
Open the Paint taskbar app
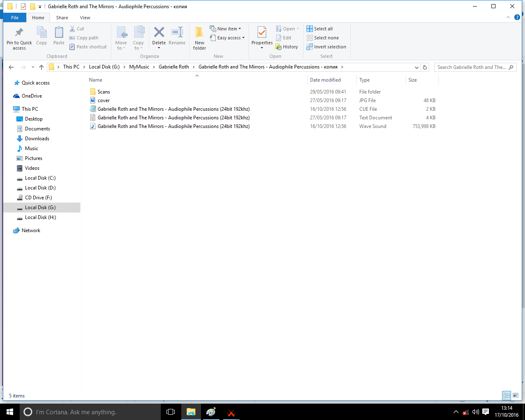pyautogui.click(x=211, y=412)
